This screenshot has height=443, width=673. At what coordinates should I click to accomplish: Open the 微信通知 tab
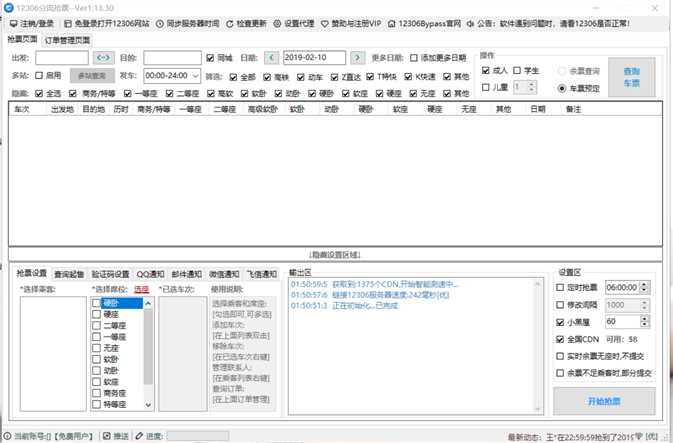point(224,274)
